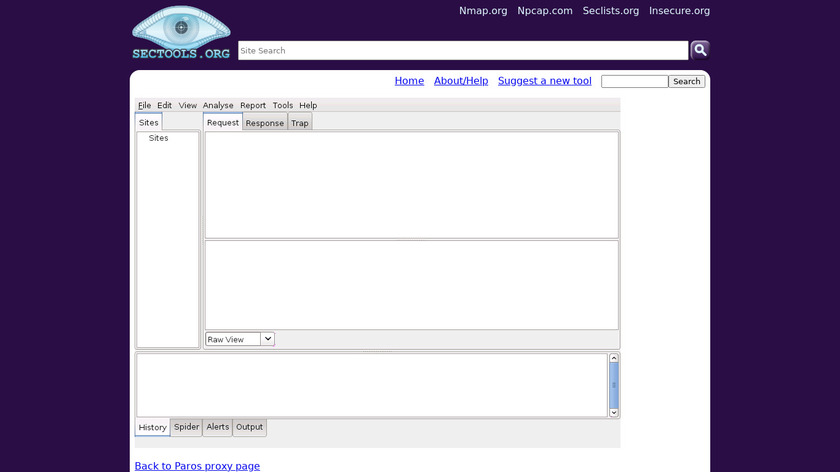The height and width of the screenshot is (472, 840).
Task: Click the Back to Paros proxy page link
Action: [197, 466]
